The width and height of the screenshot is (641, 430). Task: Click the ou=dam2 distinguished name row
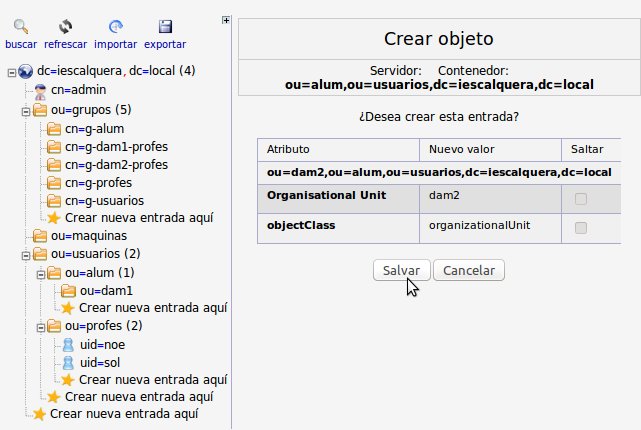click(439, 172)
